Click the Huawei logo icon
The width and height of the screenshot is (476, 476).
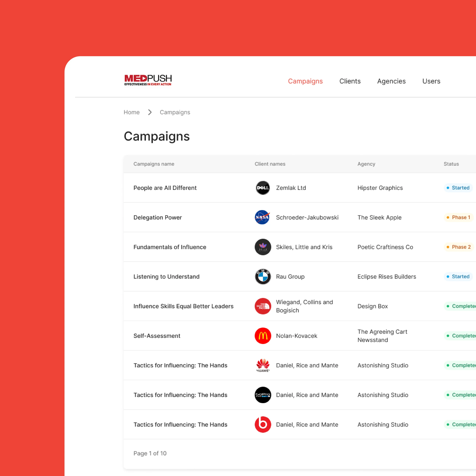tap(263, 365)
